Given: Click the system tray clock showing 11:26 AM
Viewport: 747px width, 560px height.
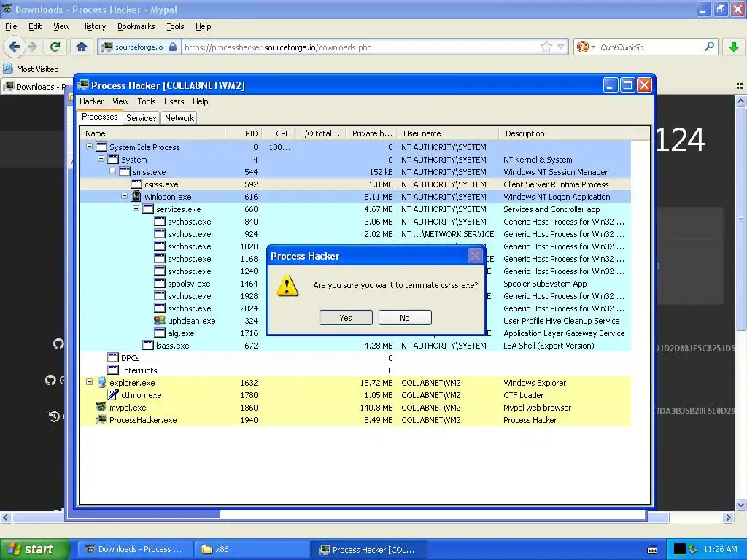Looking at the screenshot, I should (720, 550).
